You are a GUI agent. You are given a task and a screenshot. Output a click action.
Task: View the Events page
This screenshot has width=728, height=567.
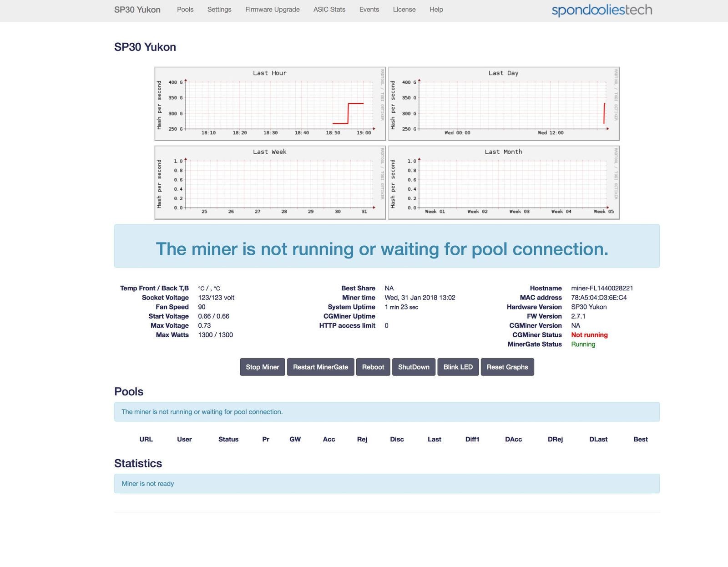[x=369, y=10]
